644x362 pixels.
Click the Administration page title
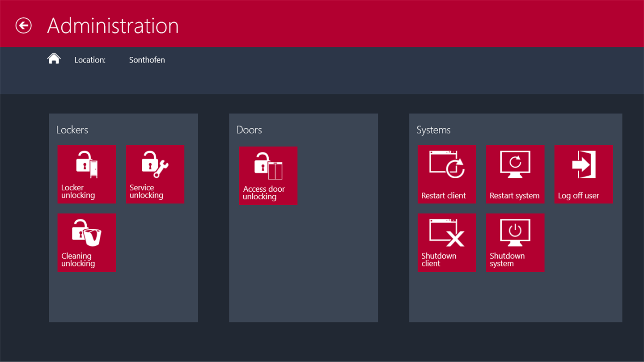pyautogui.click(x=113, y=25)
